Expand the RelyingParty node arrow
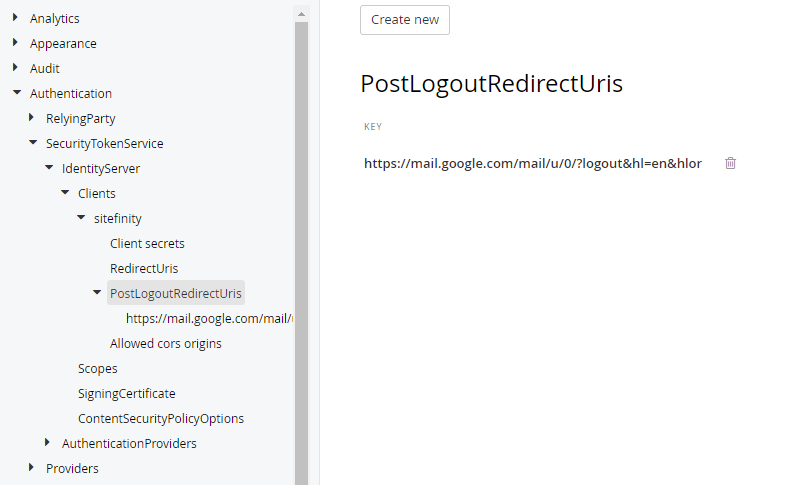The image size is (808, 485). tap(31, 118)
